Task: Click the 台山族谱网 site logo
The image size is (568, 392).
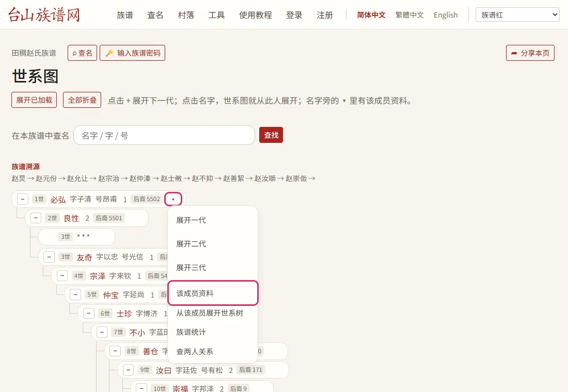Action: click(44, 15)
